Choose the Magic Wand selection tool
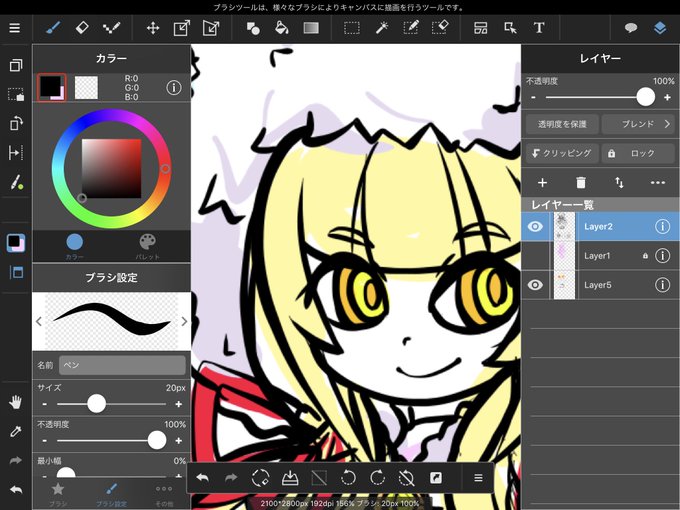 [x=382, y=28]
